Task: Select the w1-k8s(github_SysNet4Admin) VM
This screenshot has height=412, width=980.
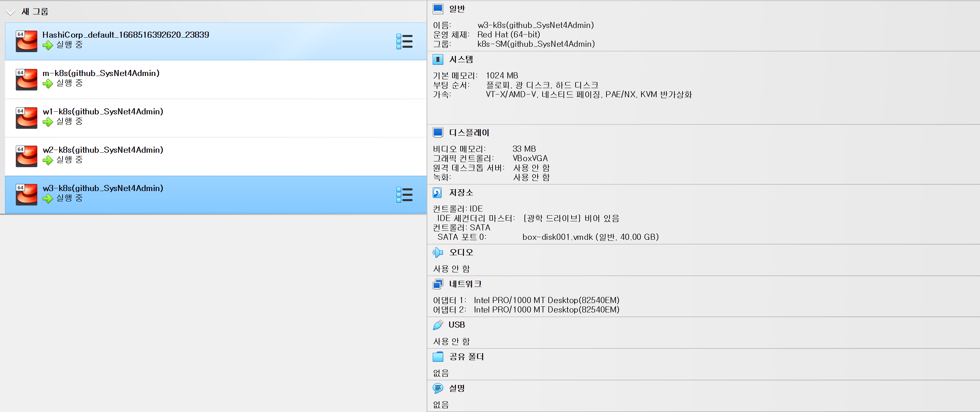Action: (216, 118)
